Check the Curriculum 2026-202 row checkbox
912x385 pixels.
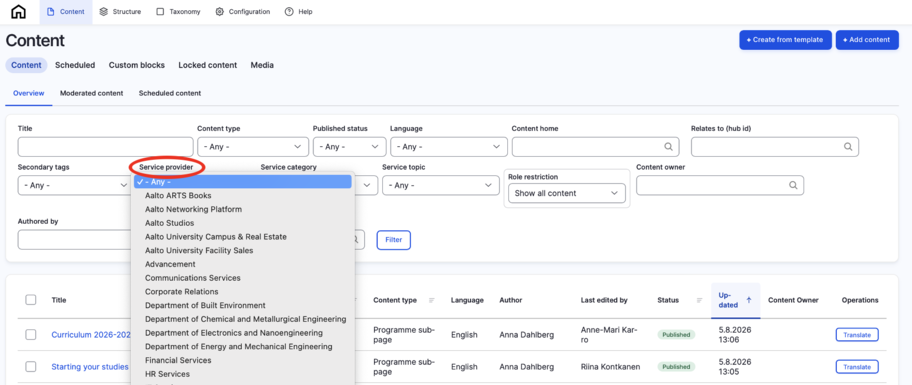(x=31, y=334)
